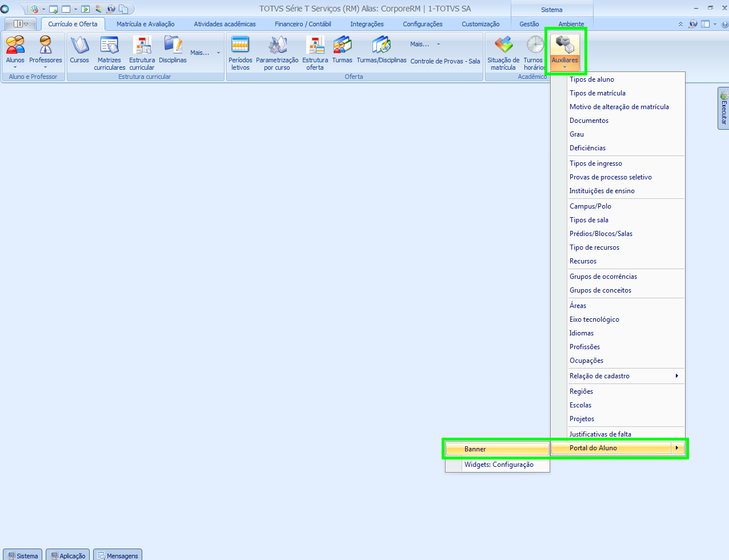Open the Mensagens bottom panel tab
The width and height of the screenshot is (729, 560).
tap(118, 555)
